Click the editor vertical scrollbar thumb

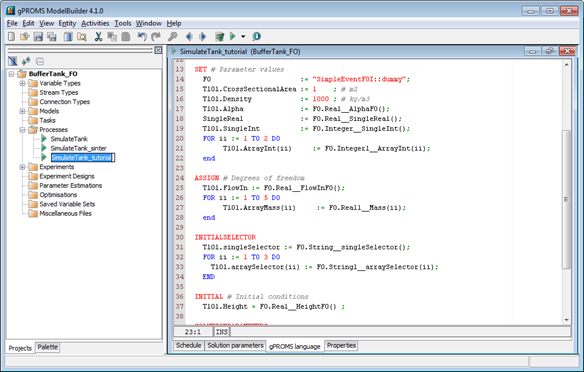[566, 199]
